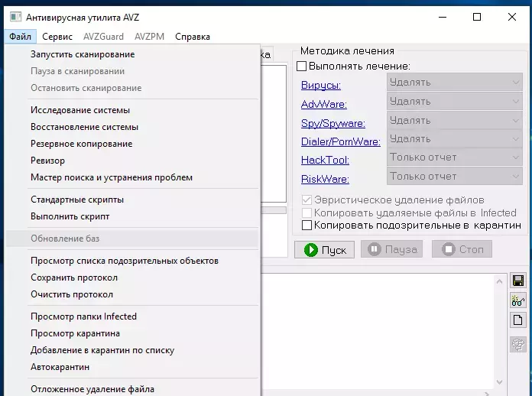Screen dimensions: 532x396
Task: Choose Восстановление системы from the menu
Action: click(132, 127)
